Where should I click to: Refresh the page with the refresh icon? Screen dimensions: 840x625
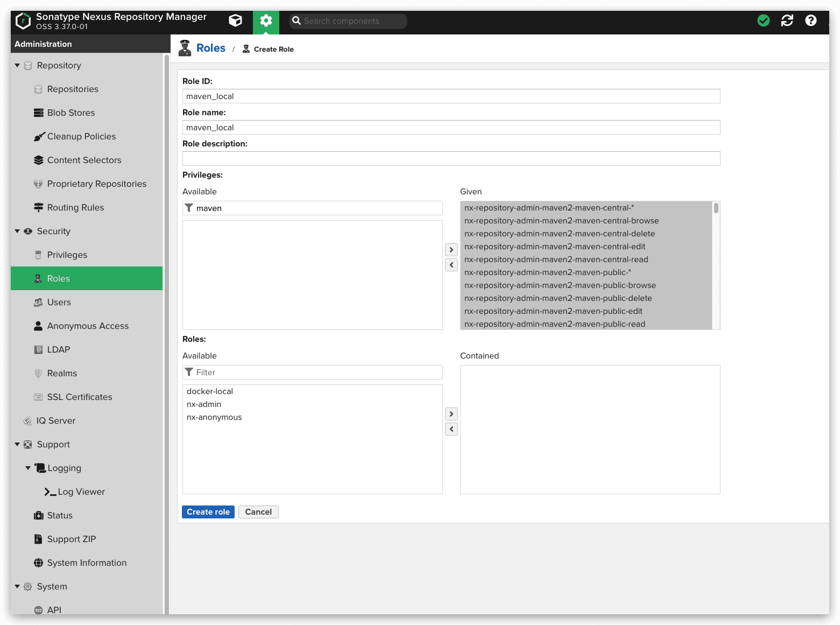787,20
